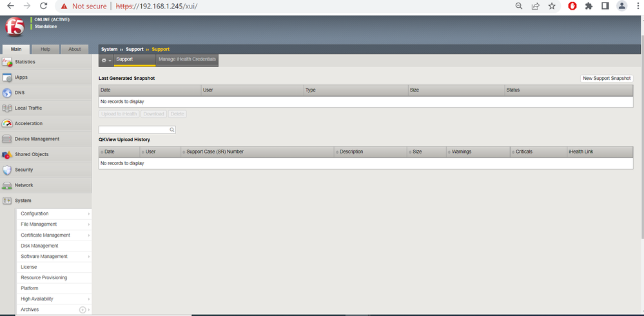Image resolution: width=644 pixels, height=316 pixels.
Task: Click the browser address bar URL
Action: pos(157,6)
